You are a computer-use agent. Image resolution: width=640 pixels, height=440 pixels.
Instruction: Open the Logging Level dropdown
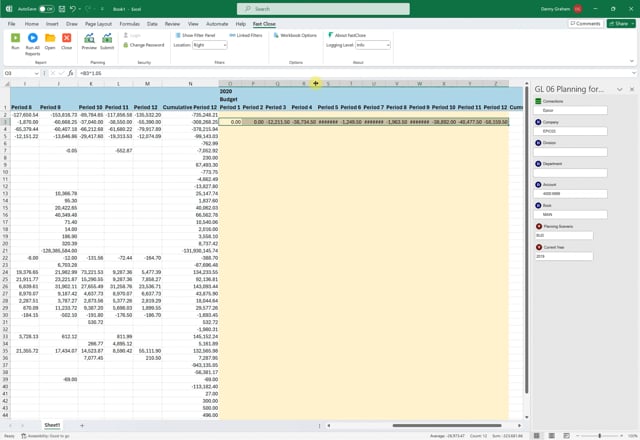pyautogui.click(x=372, y=45)
